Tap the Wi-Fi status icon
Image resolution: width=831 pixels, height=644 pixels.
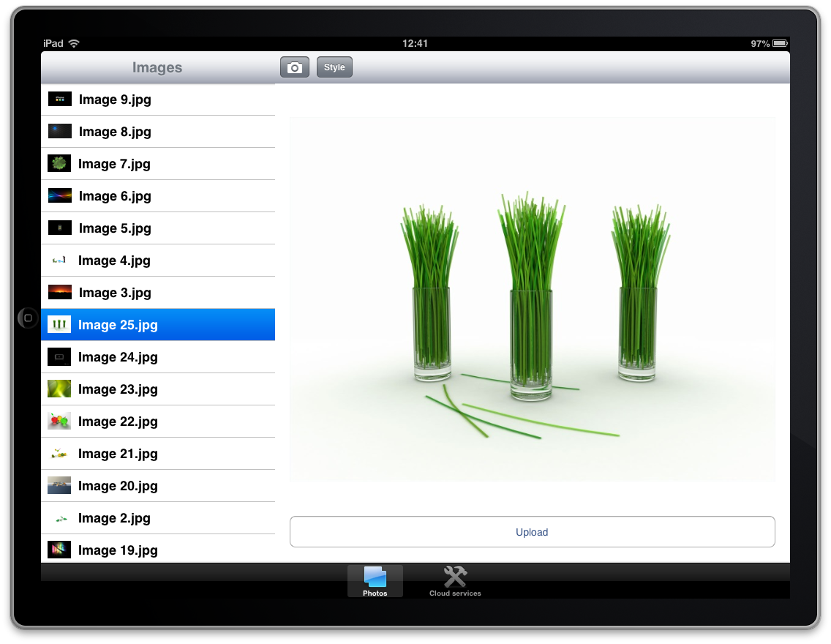74,44
